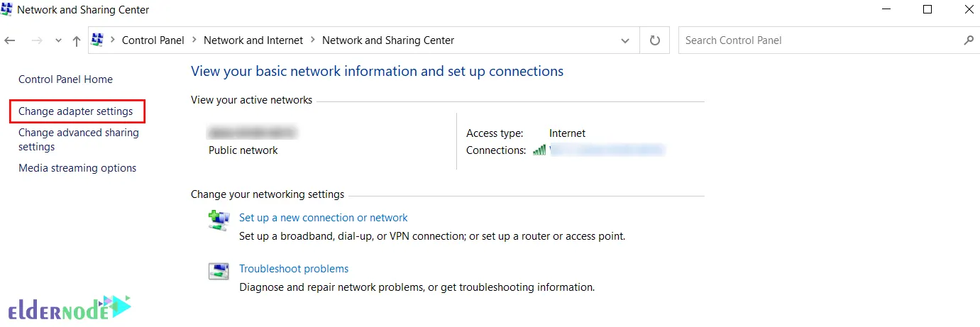Click the Up to parent folder arrow
This screenshot has height=327, width=980.
[77, 41]
